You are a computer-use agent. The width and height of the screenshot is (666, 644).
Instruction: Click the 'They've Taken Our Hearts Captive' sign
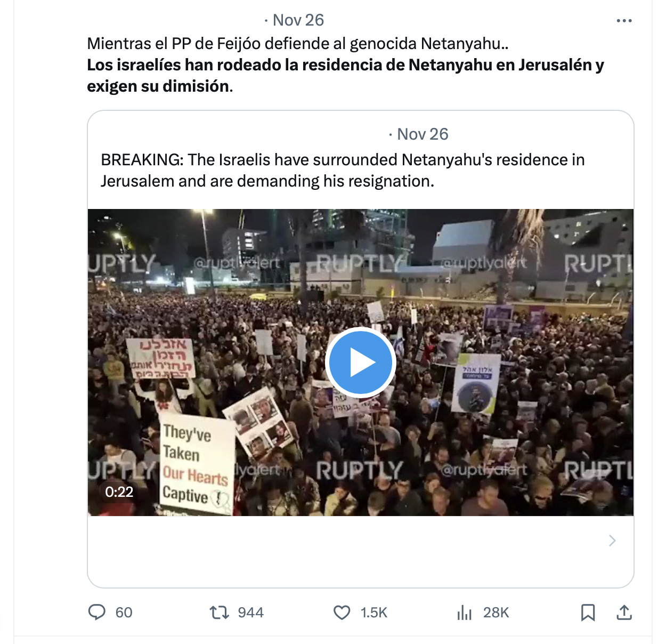(196, 464)
